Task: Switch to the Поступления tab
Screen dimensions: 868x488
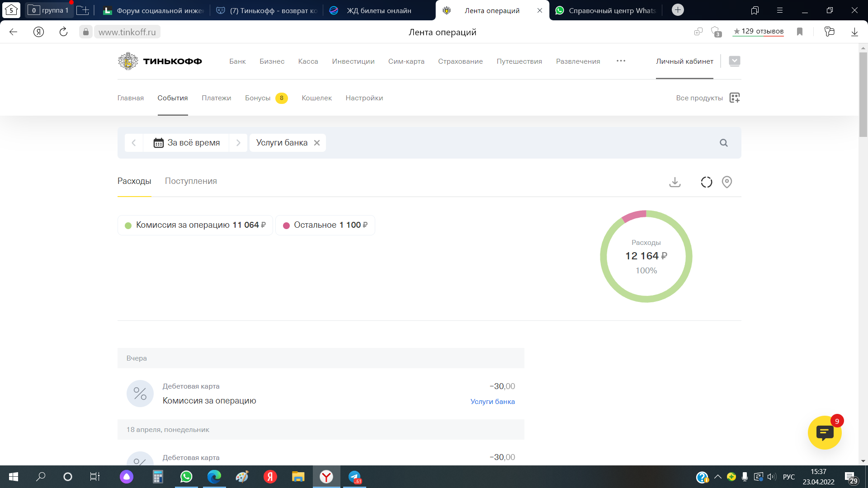Action: (x=191, y=181)
